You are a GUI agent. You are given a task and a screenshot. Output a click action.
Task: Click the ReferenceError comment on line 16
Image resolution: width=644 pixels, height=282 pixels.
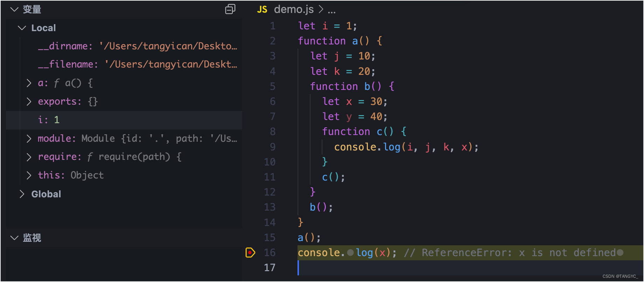(510, 253)
